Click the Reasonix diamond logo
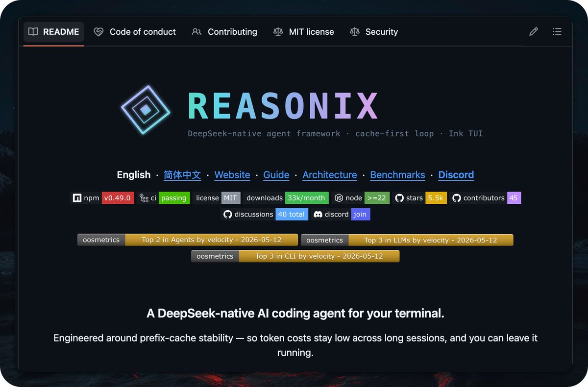 (x=146, y=110)
